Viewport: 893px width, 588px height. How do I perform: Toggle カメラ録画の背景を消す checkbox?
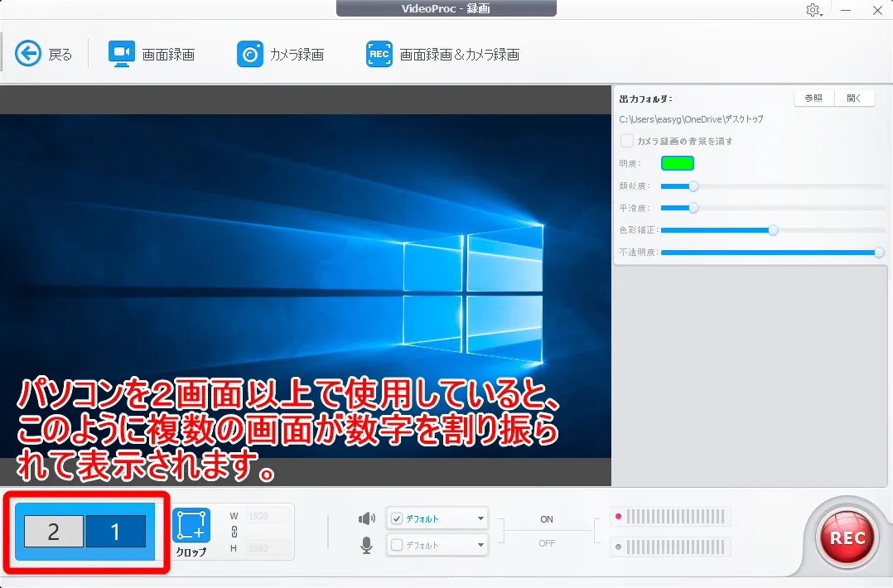click(x=627, y=141)
